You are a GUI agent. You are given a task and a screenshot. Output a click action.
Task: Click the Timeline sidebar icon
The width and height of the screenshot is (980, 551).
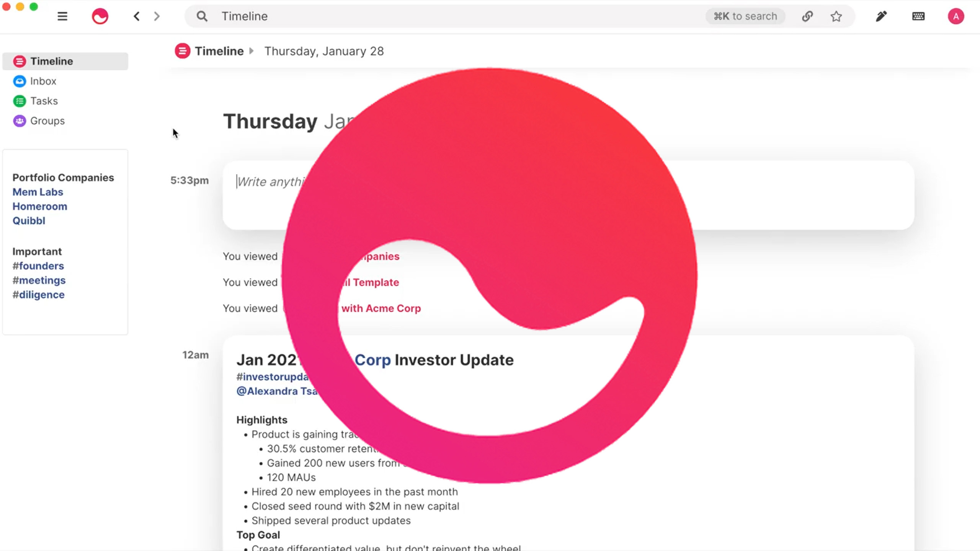[x=20, y=61]
